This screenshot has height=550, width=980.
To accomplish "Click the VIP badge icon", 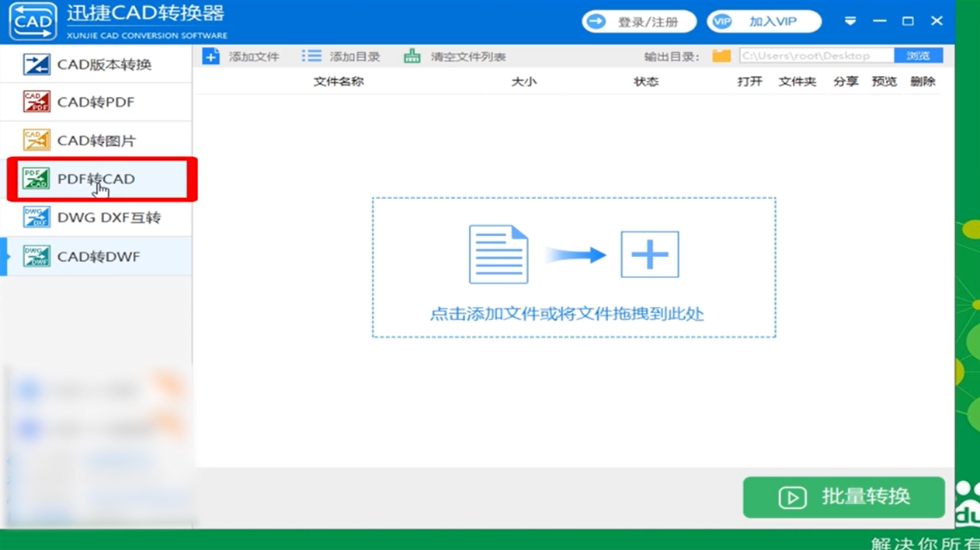I will pos(722,22).
